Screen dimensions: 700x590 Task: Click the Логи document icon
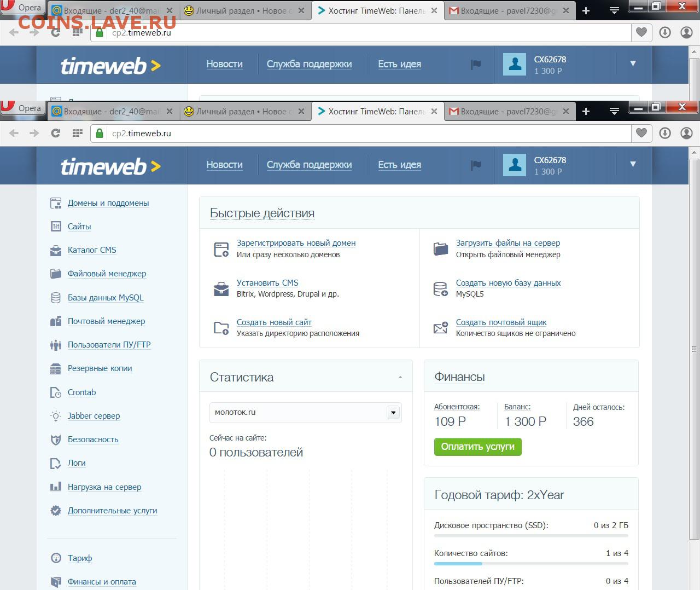(x=56, y=463)
